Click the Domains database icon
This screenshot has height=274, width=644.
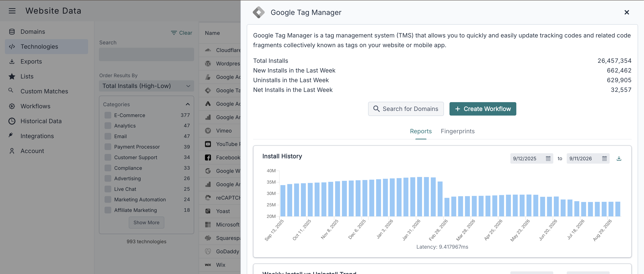[12, 32]
